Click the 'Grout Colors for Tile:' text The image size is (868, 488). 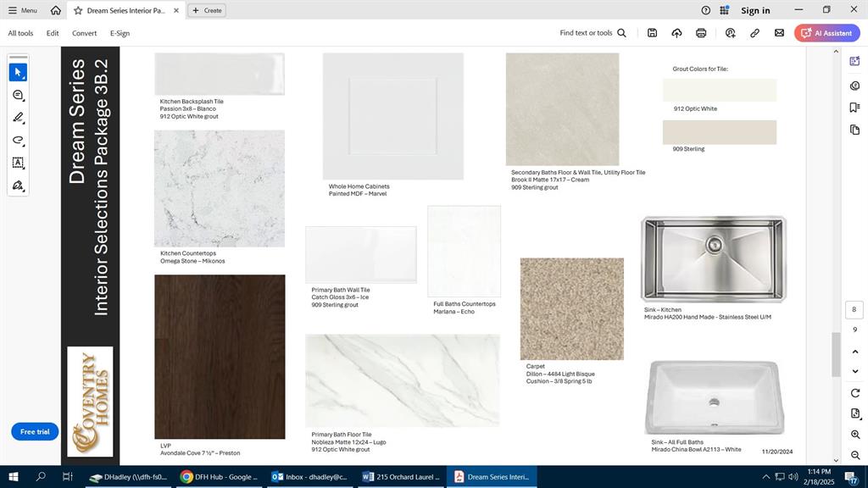pos(700,69)
